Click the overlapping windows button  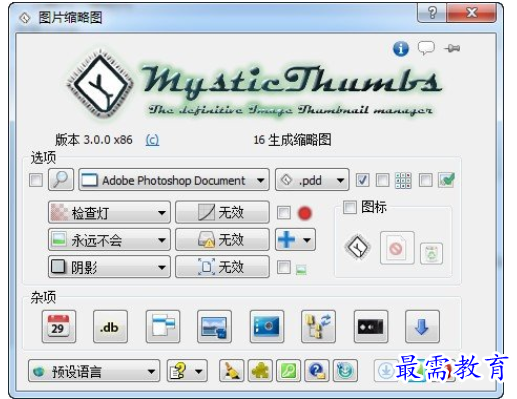click(163, 327)
